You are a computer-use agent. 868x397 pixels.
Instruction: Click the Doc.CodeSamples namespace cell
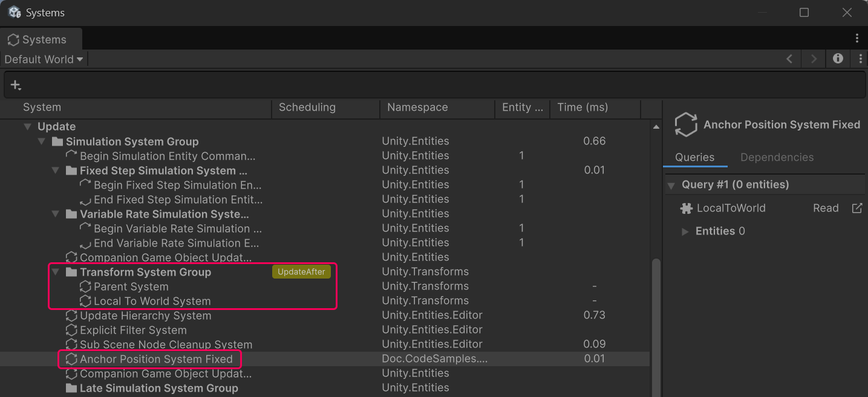434,359
